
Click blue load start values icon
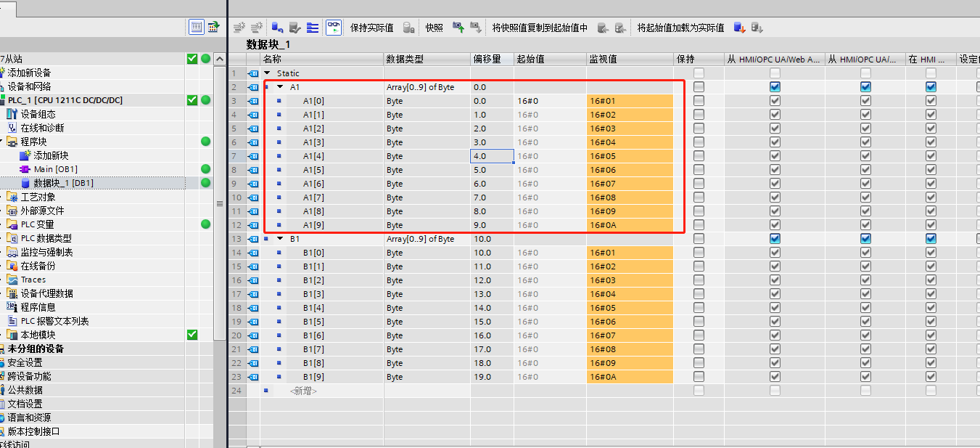coord(739,28)
